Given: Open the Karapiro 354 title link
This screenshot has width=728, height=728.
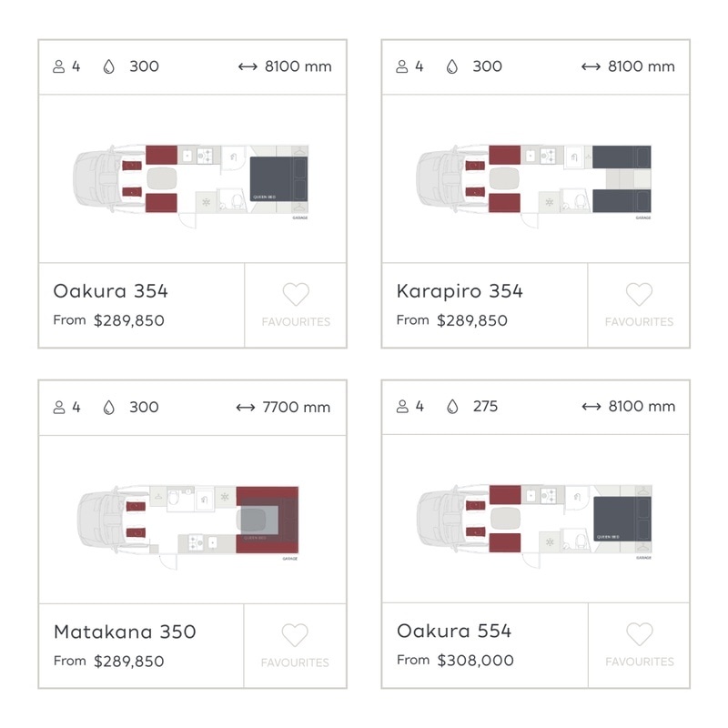Looking at the screenshot, I should point(460,291).
